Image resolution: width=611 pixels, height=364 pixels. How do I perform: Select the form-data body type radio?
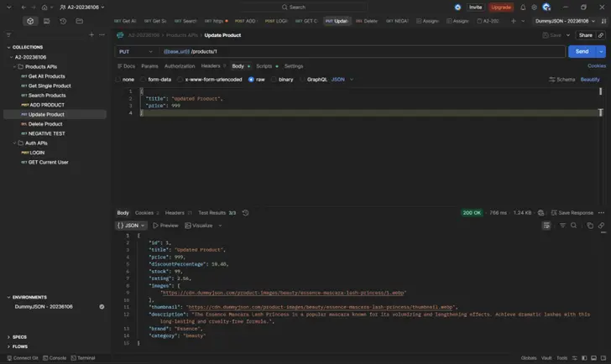[x=144, y=80]
